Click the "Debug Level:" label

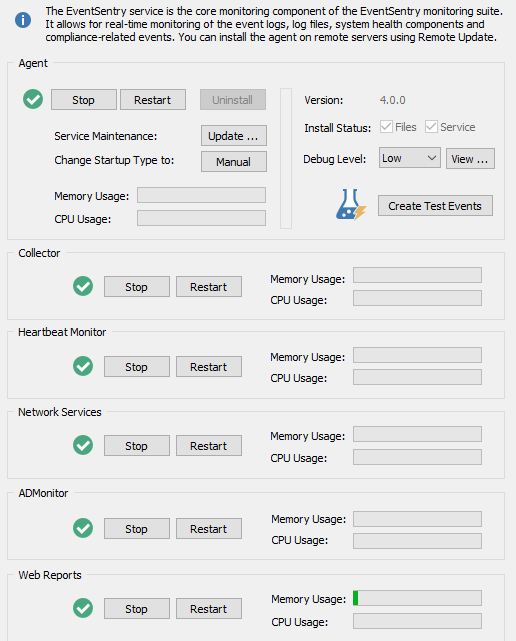click(x=334, y=159)
